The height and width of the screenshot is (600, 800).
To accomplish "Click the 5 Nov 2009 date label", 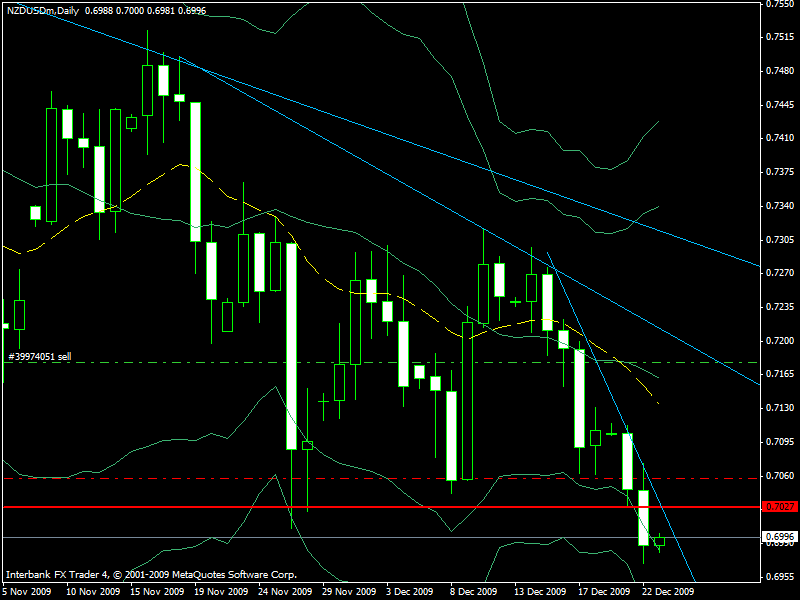I will 27,591.
